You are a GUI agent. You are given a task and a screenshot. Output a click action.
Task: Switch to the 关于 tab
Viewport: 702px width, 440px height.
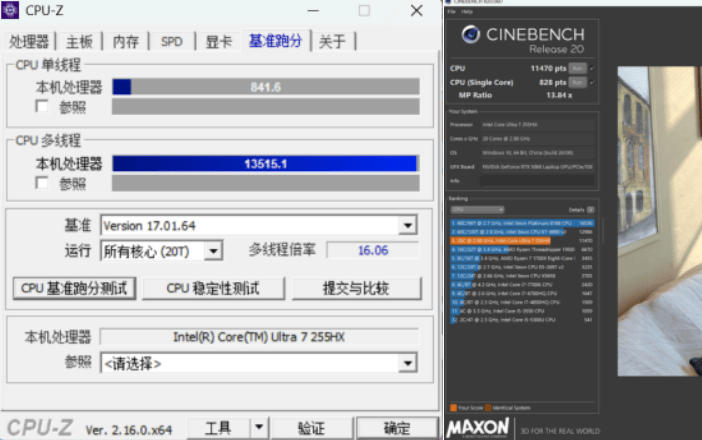(x=333, y=42)
